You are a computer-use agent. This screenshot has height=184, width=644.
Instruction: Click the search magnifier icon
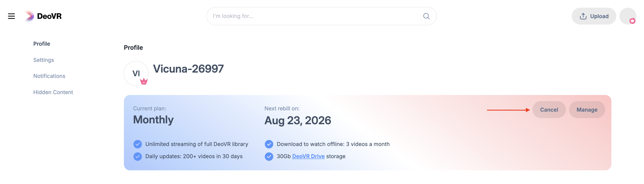click(426, 16)
